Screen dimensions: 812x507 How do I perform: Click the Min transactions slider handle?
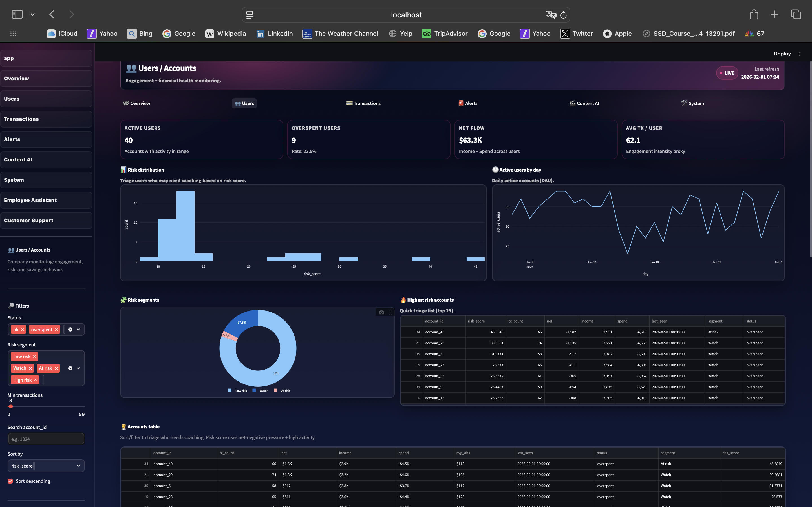(11, 406)
